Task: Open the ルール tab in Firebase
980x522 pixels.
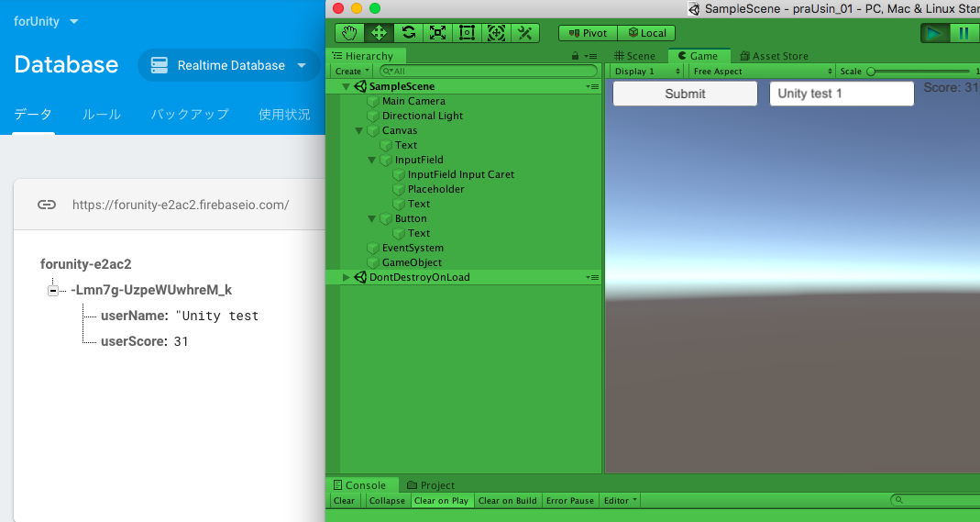Action: click(x=101, y=115)
